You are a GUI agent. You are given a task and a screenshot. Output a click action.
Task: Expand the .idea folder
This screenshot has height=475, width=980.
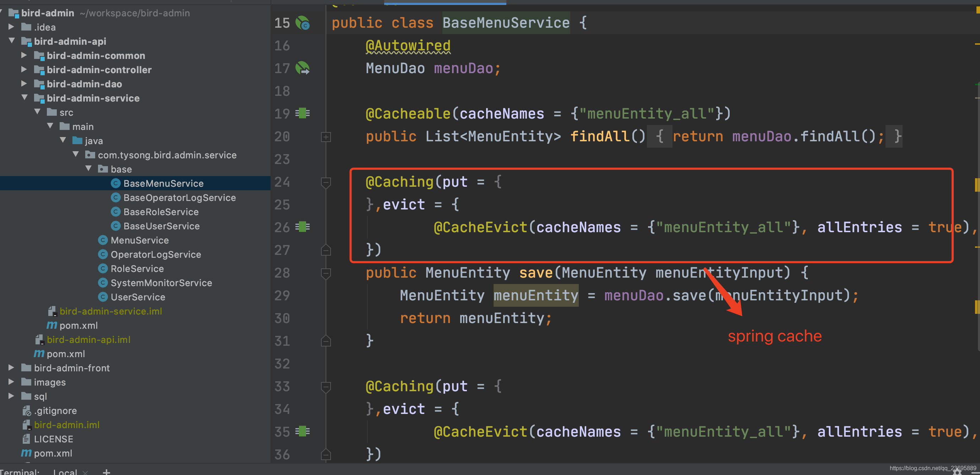pos(11,27)
